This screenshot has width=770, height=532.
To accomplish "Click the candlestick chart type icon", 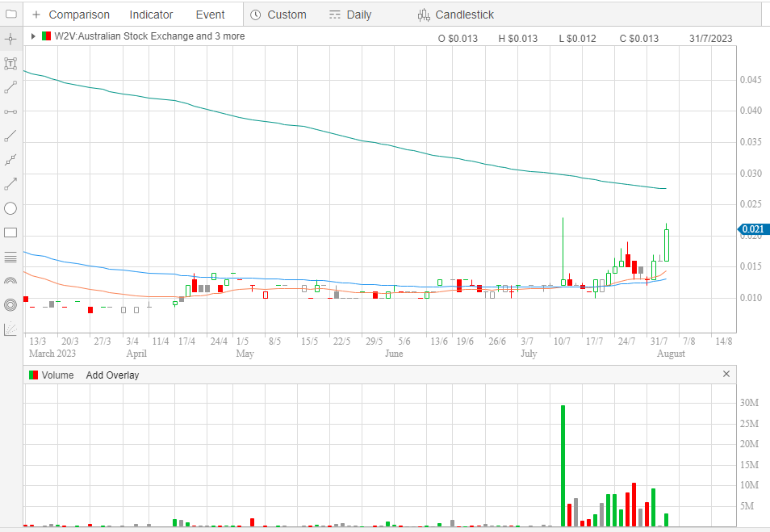I will click(x=423, y=15).
